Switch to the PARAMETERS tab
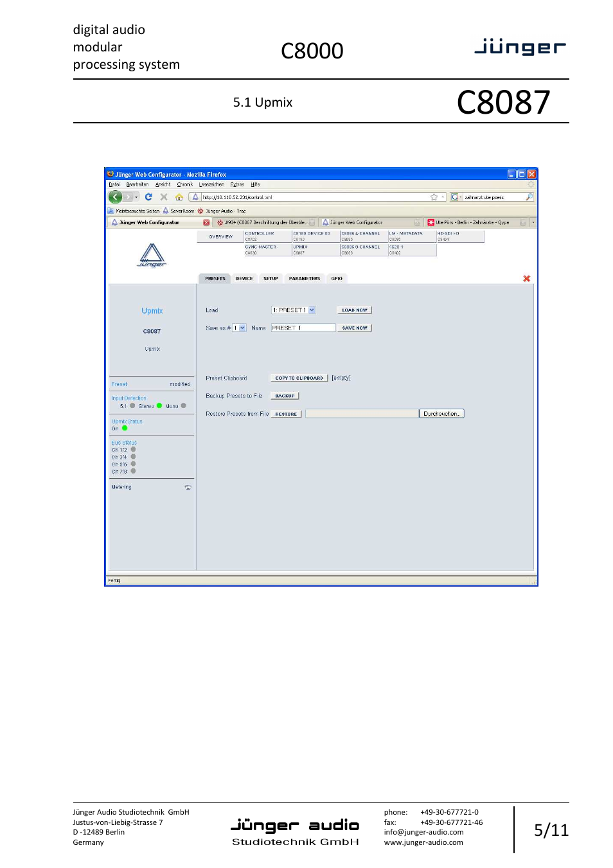The width and height of the screenshot is (613, 868). [x=305, y=279]
